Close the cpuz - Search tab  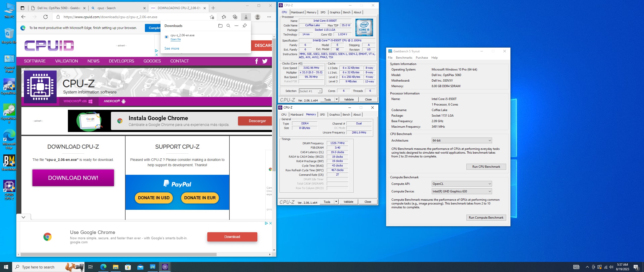coord(144,8)
